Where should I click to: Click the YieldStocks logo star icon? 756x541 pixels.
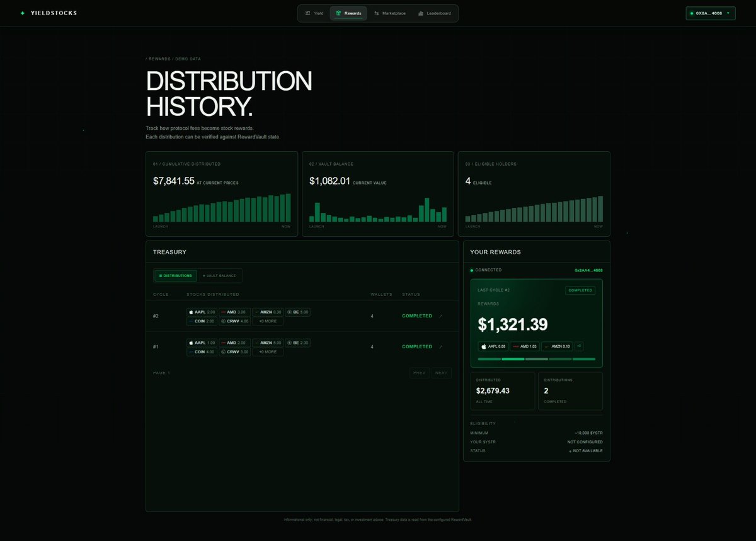(23, 13)
